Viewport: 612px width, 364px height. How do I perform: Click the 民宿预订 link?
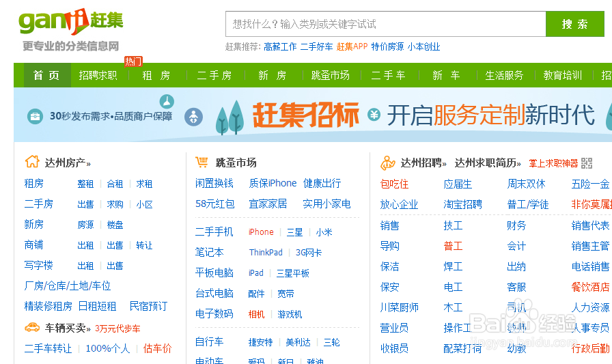[148, 306]
